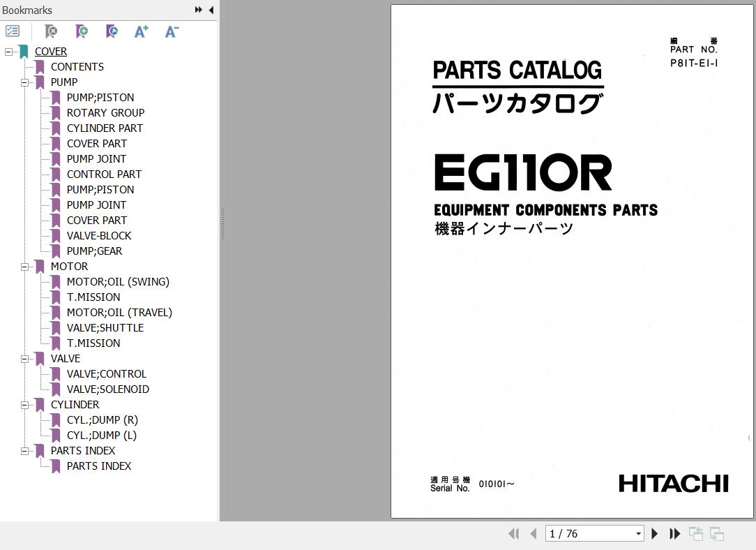Jump to the last page
The height and width of the screenshot is (550, 756).
[x=674, y=533]
